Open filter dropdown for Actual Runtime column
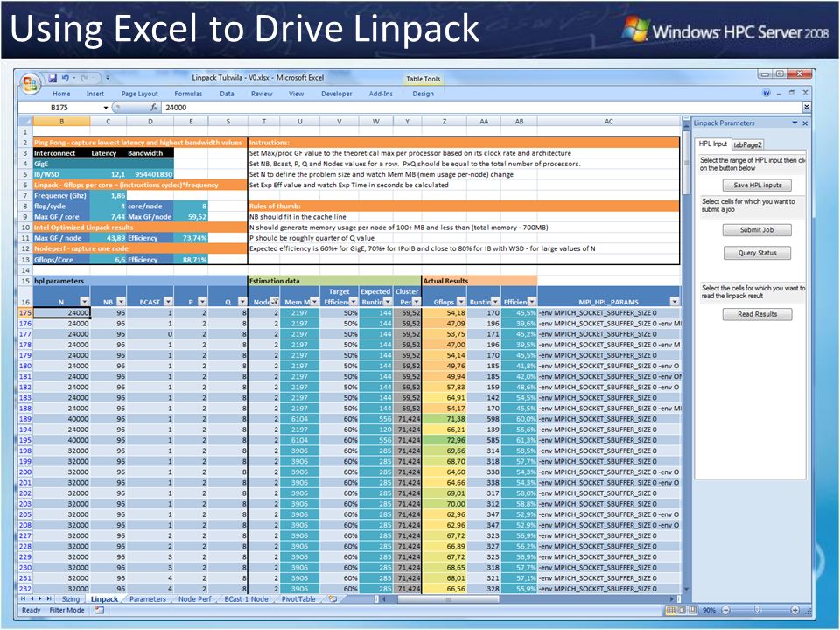 [x=495, y=302]
